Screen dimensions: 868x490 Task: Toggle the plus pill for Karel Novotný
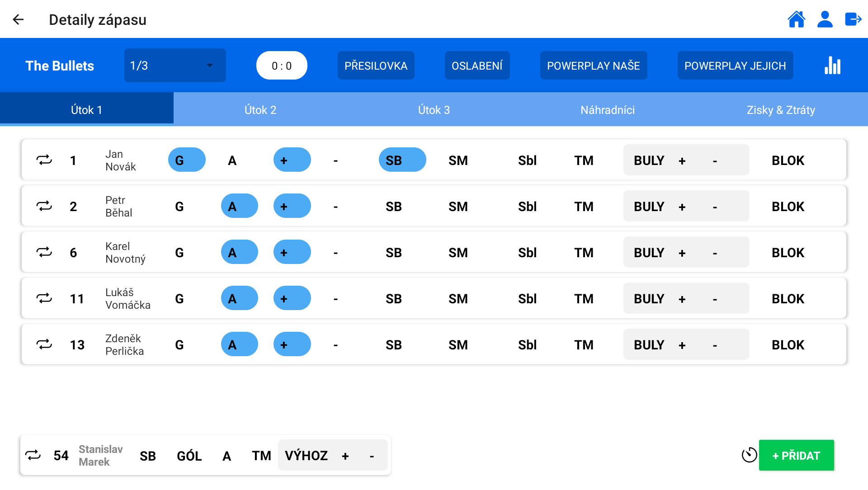click(292, 252)
